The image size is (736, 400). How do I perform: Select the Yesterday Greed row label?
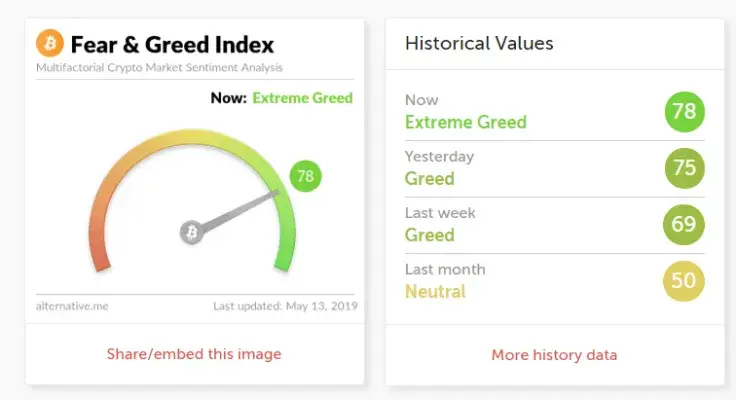point(430,179)
